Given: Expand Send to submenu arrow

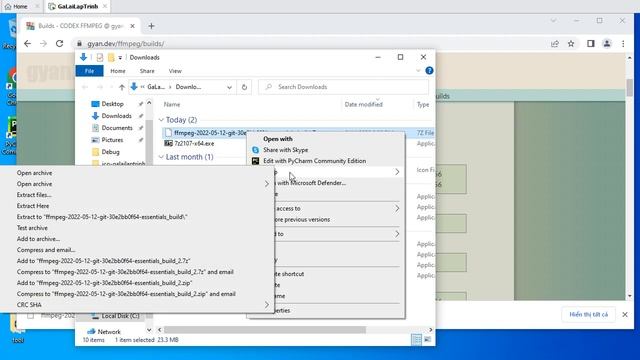Looking at the screenshot, I should click(x=397, y=234).
